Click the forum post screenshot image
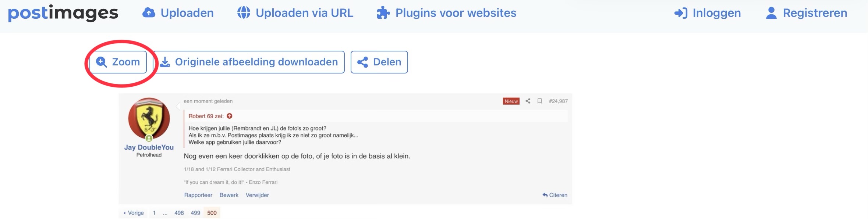 coord(345,156)
